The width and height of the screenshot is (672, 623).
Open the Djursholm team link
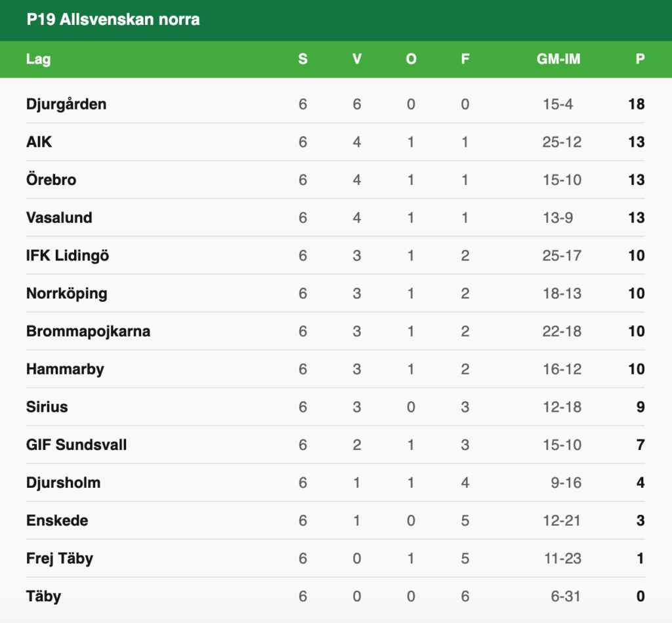(x=63, y=483)
